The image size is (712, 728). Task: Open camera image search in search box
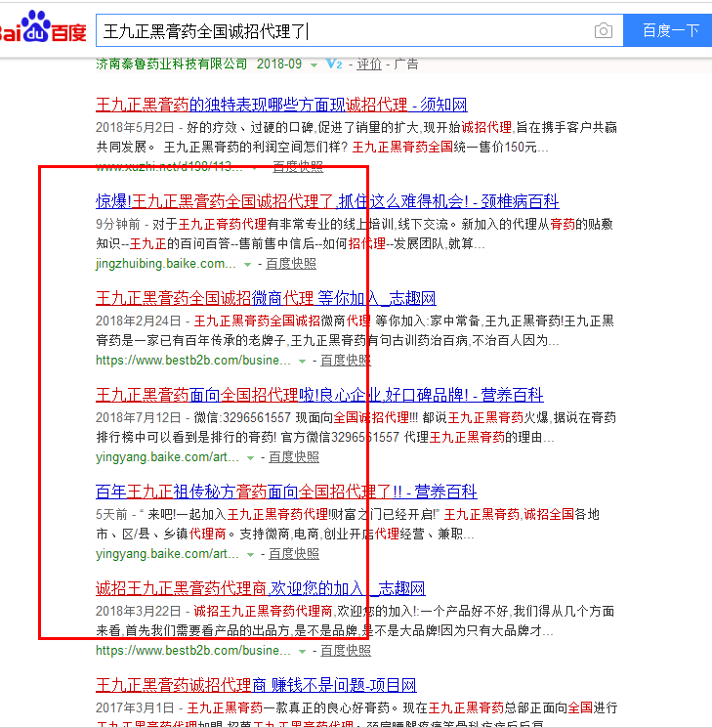point(603,30)
